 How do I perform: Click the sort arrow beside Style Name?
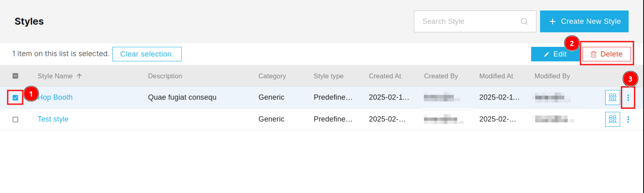(x=79, y=76)
